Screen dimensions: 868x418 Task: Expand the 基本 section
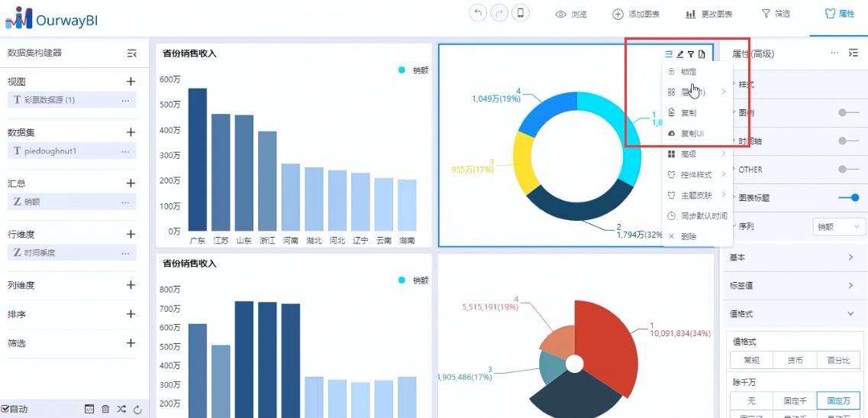point(795,258)
